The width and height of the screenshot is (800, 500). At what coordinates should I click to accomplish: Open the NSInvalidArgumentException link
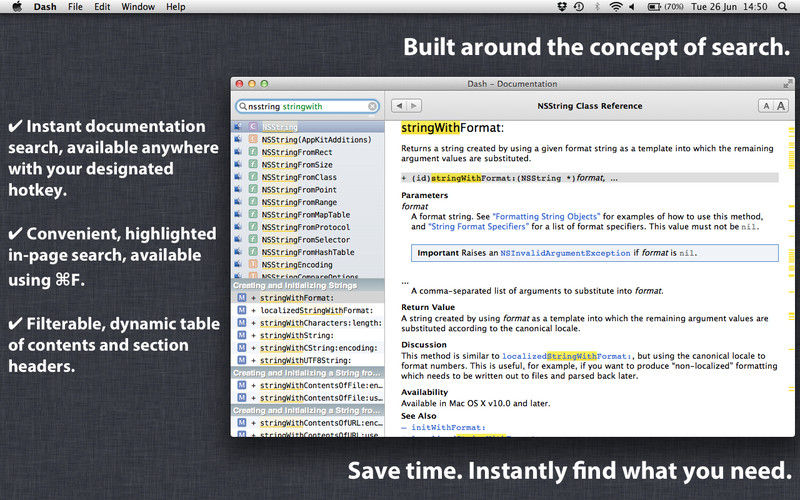point(565,253)
